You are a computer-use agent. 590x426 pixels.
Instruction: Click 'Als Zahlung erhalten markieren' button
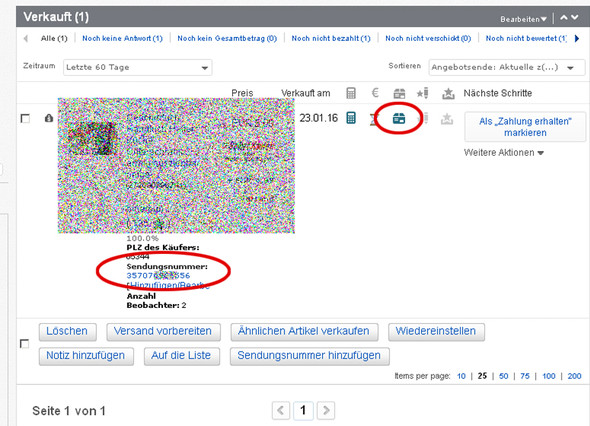tap(525, 127)
